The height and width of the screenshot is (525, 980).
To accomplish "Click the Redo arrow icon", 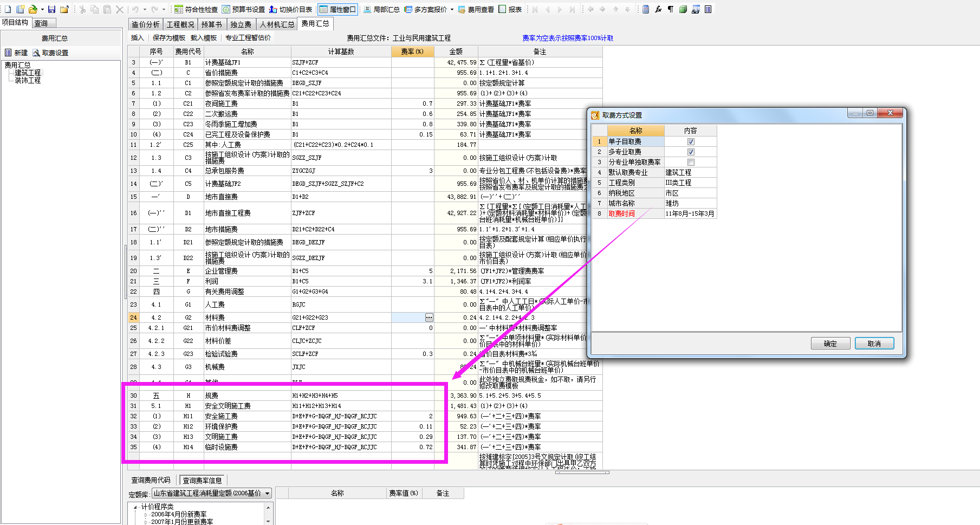I will coord(154,9).
